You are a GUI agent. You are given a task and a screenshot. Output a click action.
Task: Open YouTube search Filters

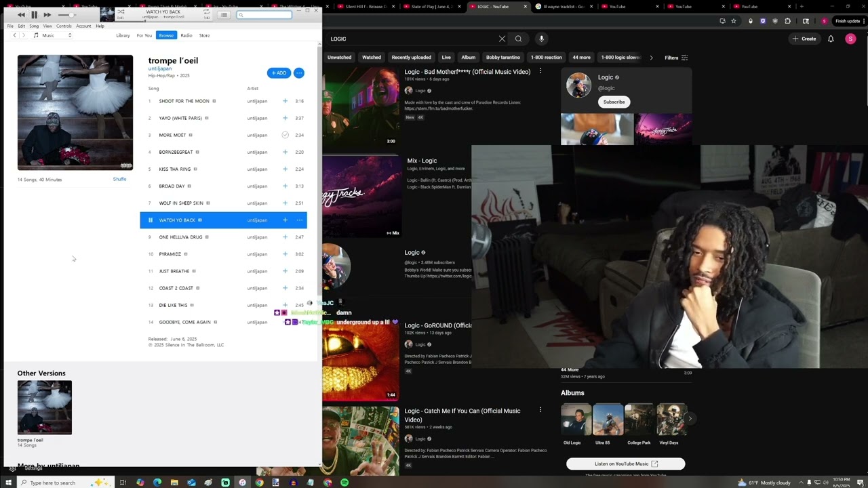pyautogui.click(x=676, y=58)
